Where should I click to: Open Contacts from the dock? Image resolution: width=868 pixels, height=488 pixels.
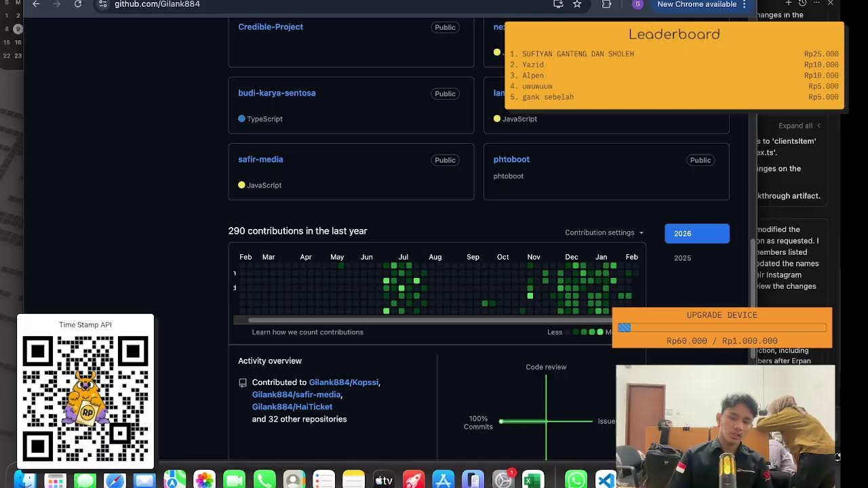click(294, 480)
